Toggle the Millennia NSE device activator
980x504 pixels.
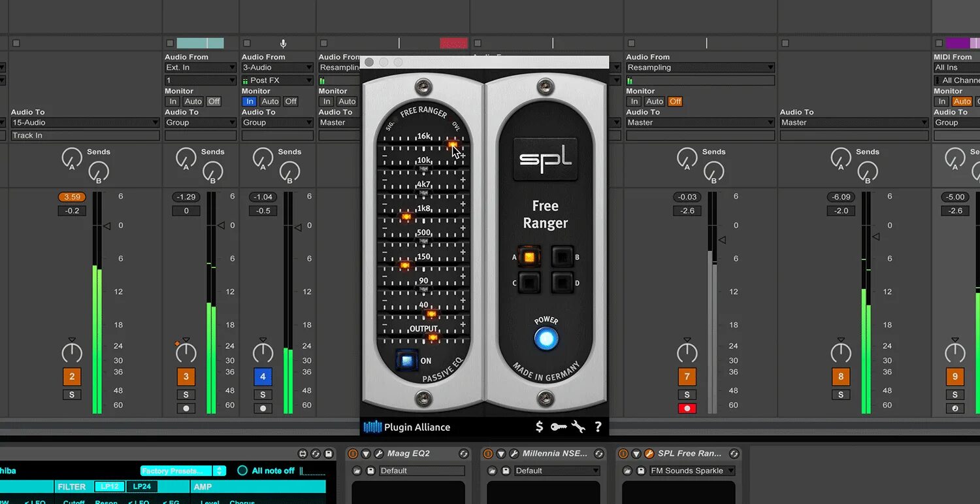[488, 454]
